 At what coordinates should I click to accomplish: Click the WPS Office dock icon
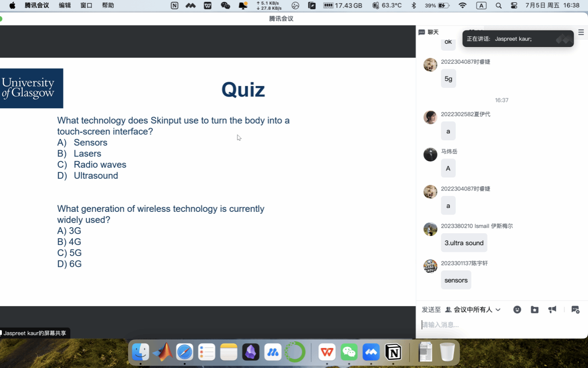tap(327, 353)
